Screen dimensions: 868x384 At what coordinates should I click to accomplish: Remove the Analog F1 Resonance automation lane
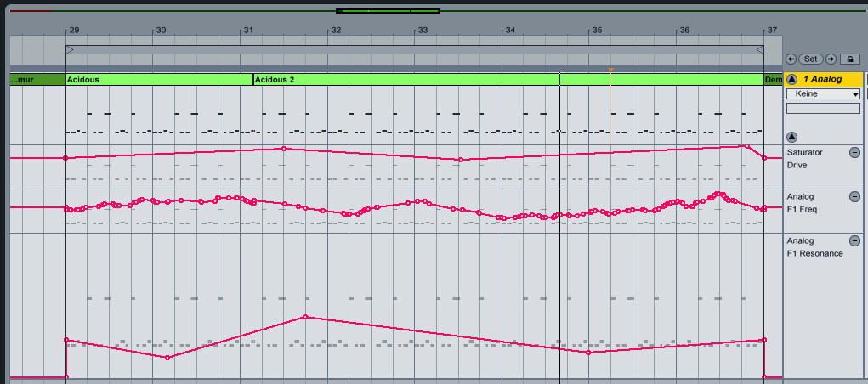pyautogui.click(x=854, y=240)
